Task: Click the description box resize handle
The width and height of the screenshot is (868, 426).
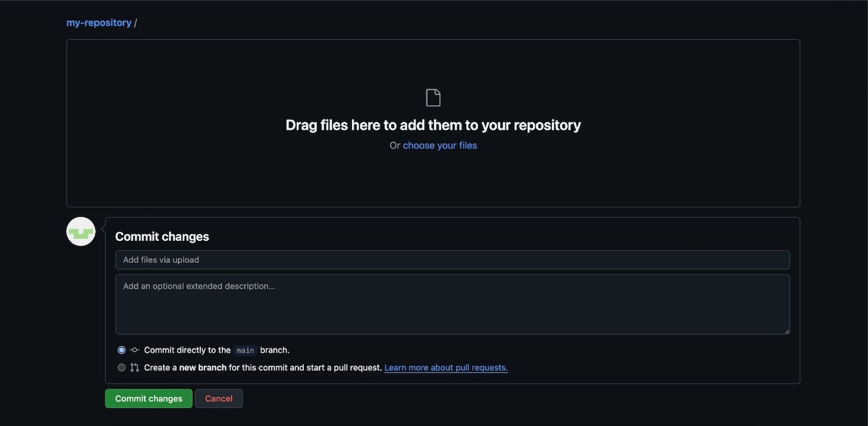Action: point(786,331)
